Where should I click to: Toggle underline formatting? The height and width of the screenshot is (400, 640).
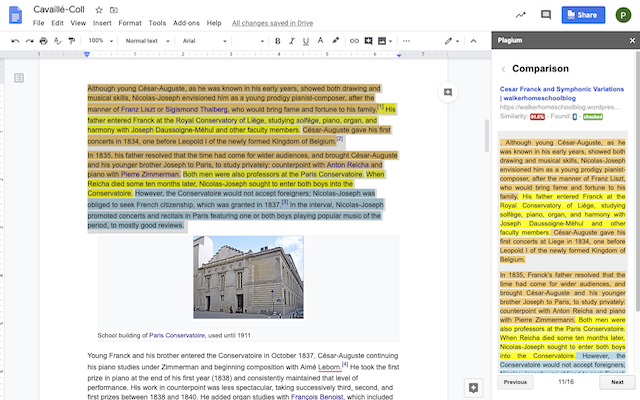pos(306,41)
